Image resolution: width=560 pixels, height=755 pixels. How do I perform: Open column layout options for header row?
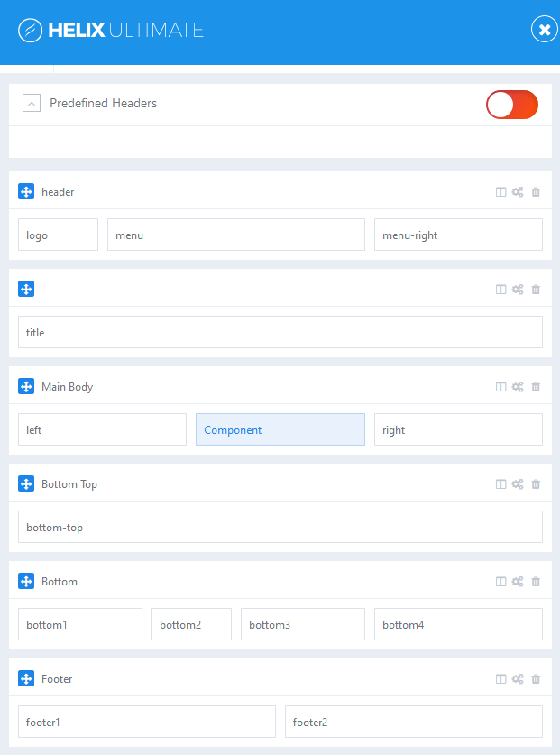coord(501,192)
